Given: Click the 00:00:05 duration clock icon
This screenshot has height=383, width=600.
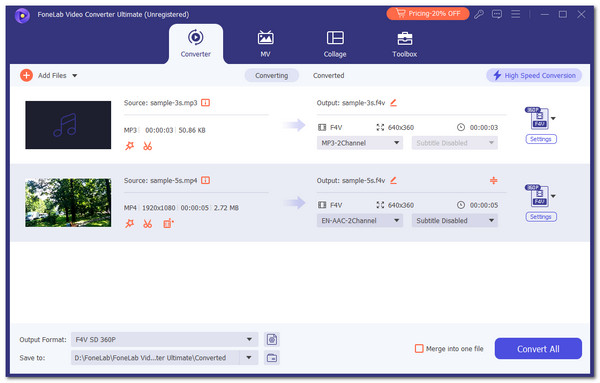Looking at the screenshot, I should click(461, 205).
